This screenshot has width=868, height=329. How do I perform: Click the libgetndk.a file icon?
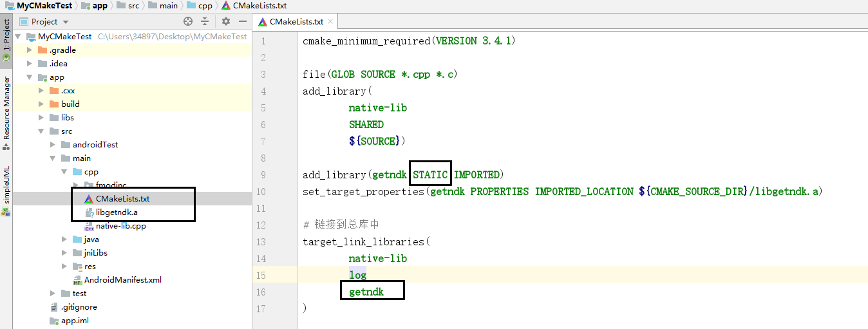coord(89,212)
